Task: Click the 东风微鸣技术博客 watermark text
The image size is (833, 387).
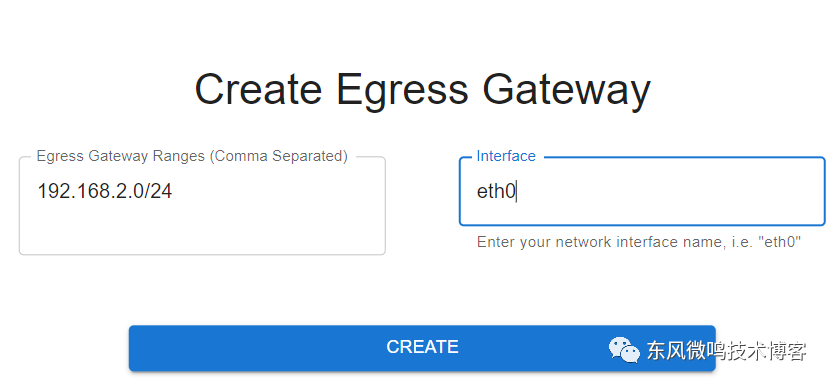Action: click(726, 351)
